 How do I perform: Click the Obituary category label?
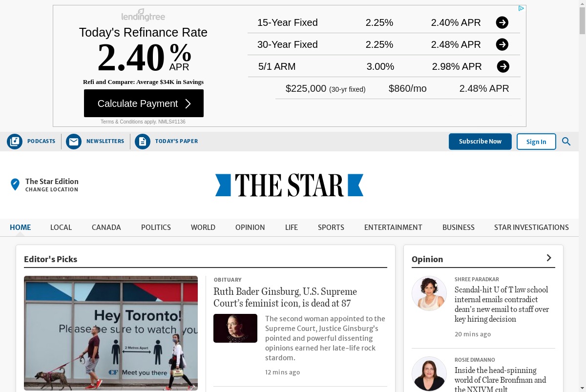pos(228,280)
